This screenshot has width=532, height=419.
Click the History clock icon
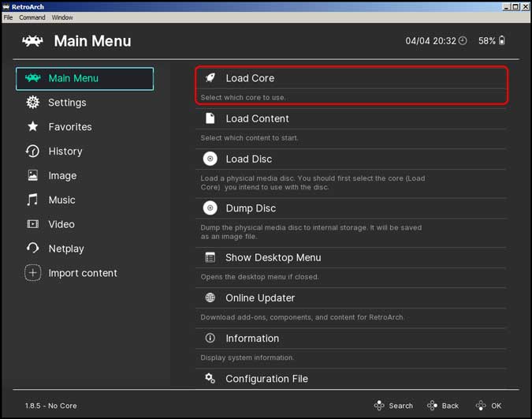click(33, 151)
